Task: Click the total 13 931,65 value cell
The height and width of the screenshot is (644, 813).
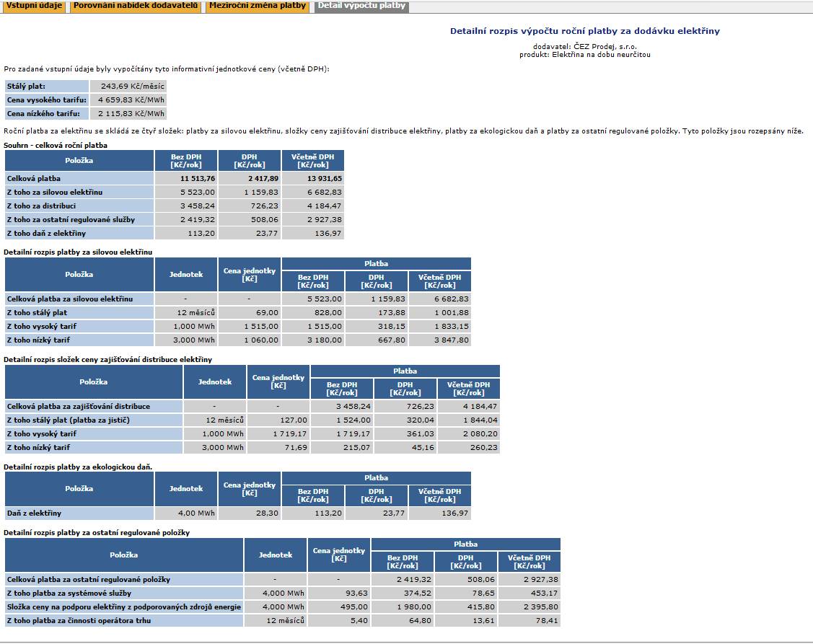Action: (313, 178)
